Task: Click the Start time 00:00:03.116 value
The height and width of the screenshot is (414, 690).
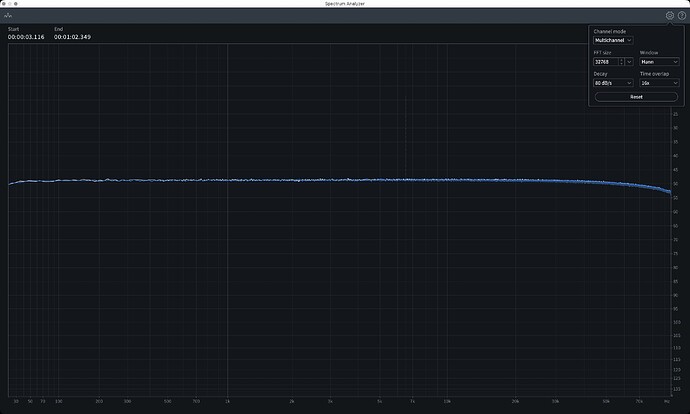Action: [26, 37]
